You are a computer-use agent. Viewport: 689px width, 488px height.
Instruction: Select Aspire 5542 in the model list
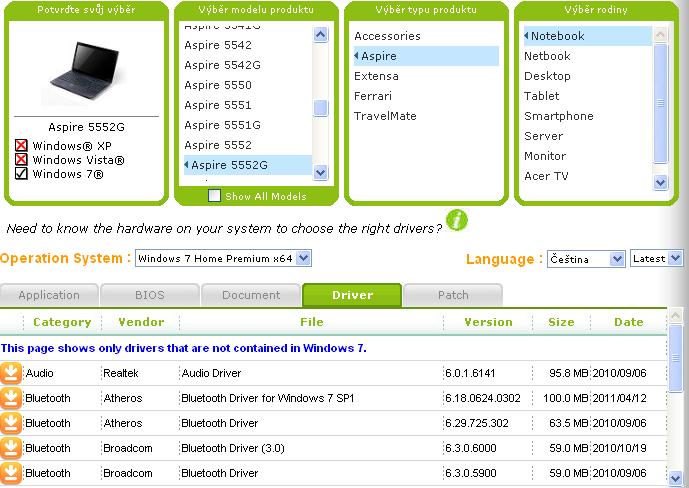point(218,45)
